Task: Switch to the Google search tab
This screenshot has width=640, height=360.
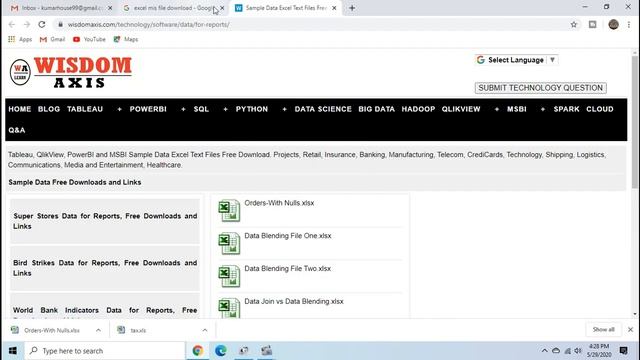Action: click(x=173, y=8)
